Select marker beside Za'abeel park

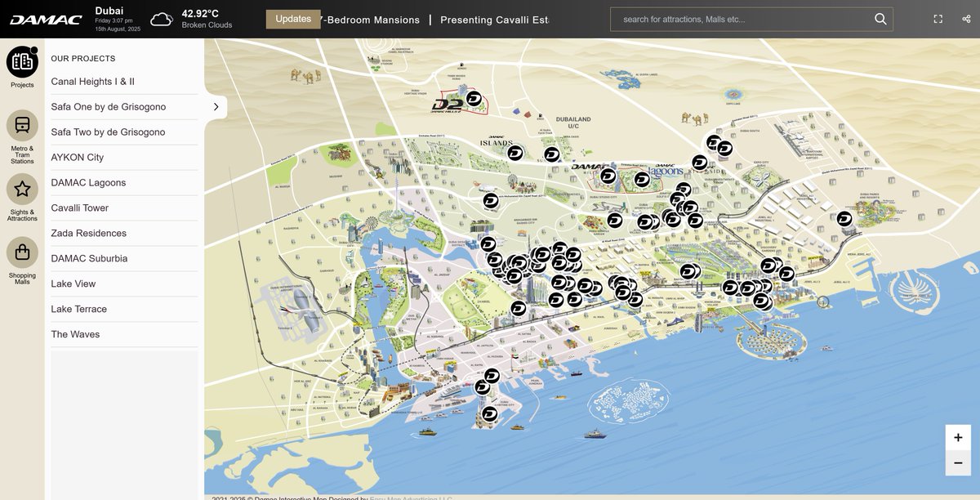coord(519,308)
